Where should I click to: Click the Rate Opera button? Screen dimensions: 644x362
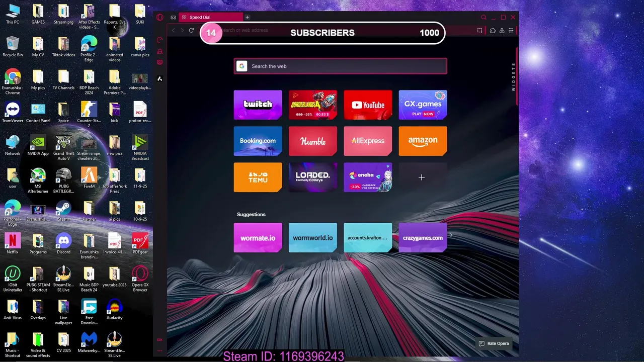pyautogui.click(x=494, y=343)
